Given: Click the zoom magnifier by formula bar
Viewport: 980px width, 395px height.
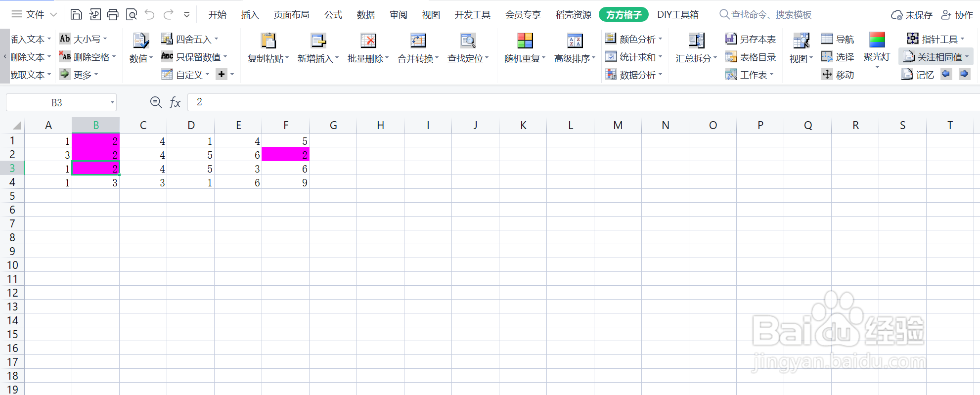Looking at the screenshot, I should (156, 102).
